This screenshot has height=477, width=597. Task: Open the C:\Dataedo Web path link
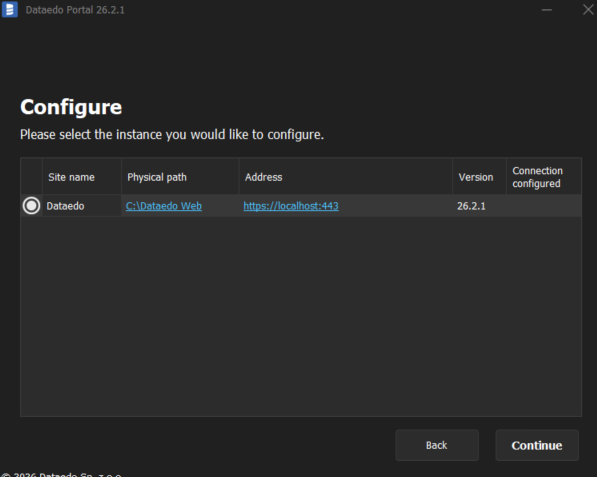[164, 206]
